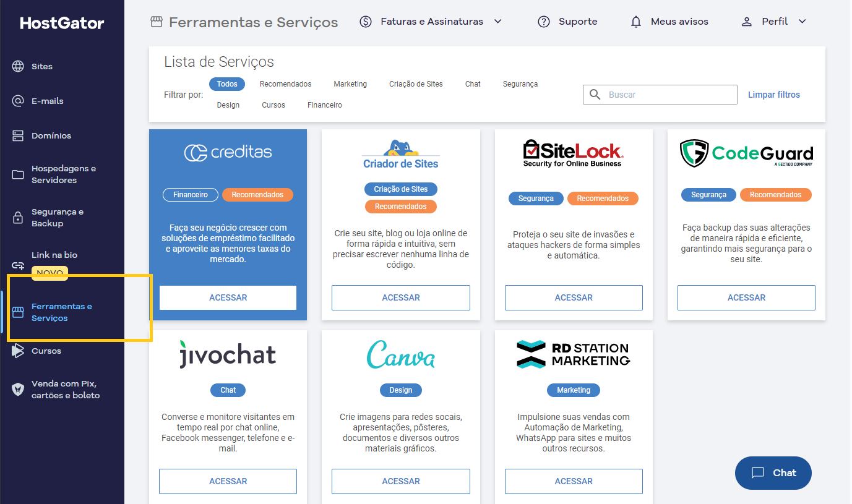852x504 pixels.
Task: Click ACESSAR on Criador de Sites card
Action: click(401, 297)
